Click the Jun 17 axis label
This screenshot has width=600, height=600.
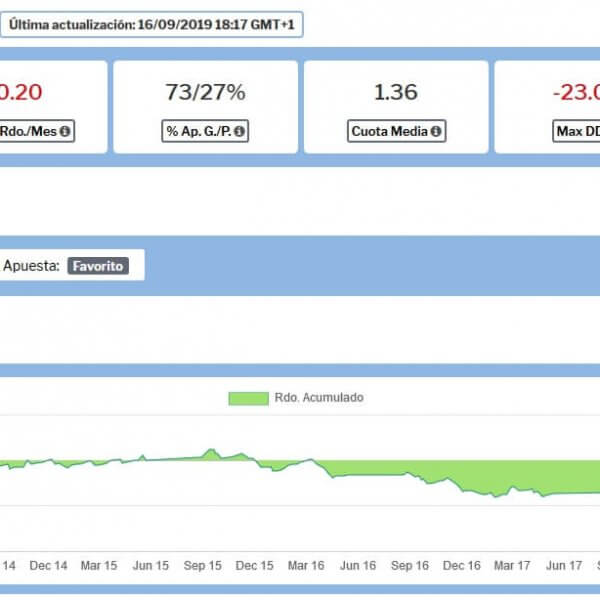coord(564,566)
